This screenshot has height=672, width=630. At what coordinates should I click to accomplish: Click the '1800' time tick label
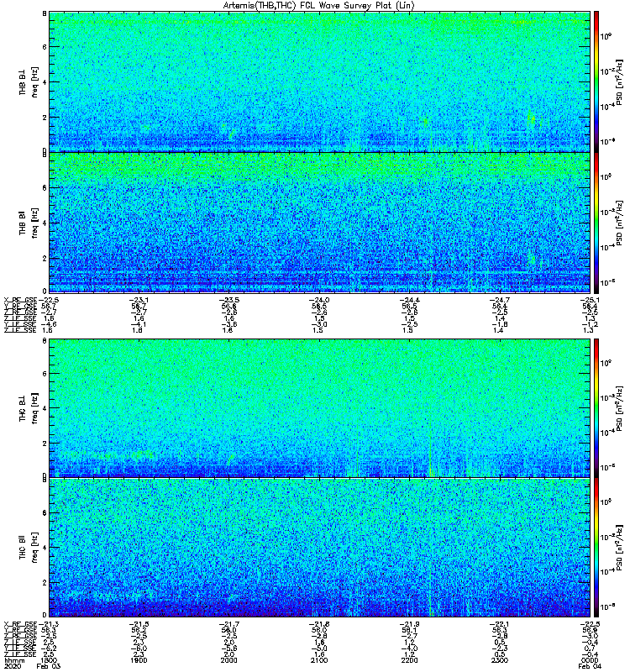[49, 660]
